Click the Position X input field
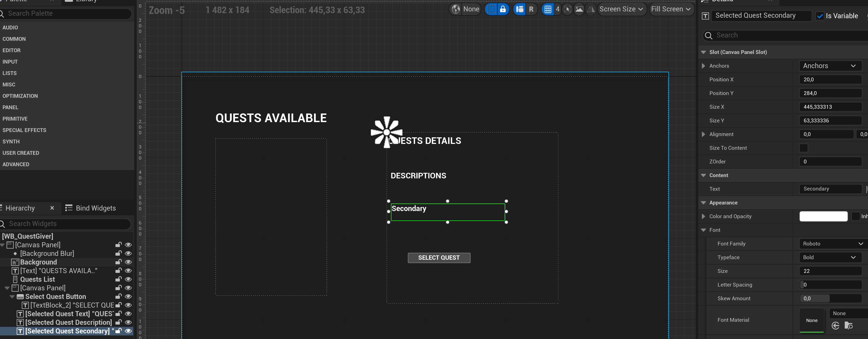Viewport: 868px width, 339px height. pyautogui.click(x=830, y=80)
